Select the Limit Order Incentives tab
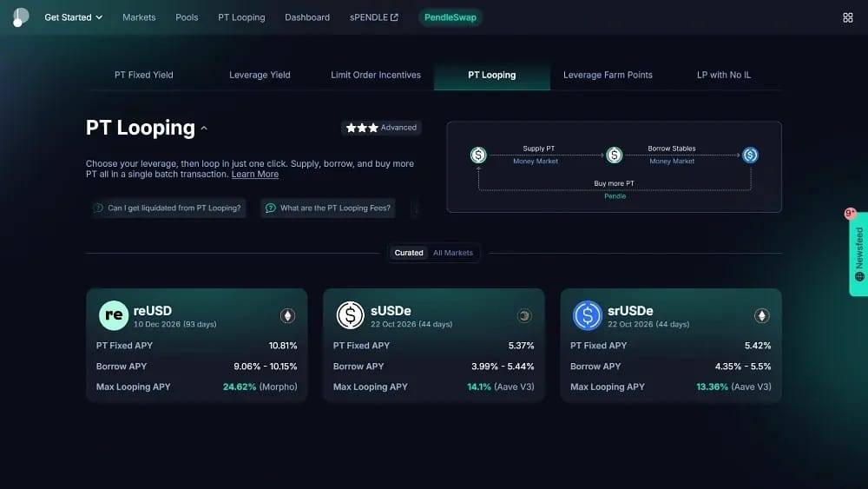Screen dimensions: 868x489 (376, 75)
